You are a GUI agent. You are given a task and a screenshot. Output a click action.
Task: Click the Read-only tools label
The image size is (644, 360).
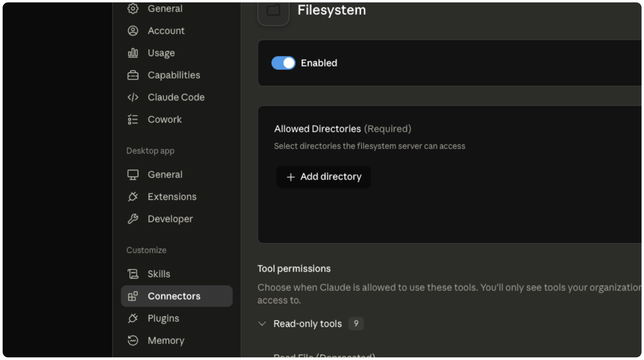coord(308,324)
